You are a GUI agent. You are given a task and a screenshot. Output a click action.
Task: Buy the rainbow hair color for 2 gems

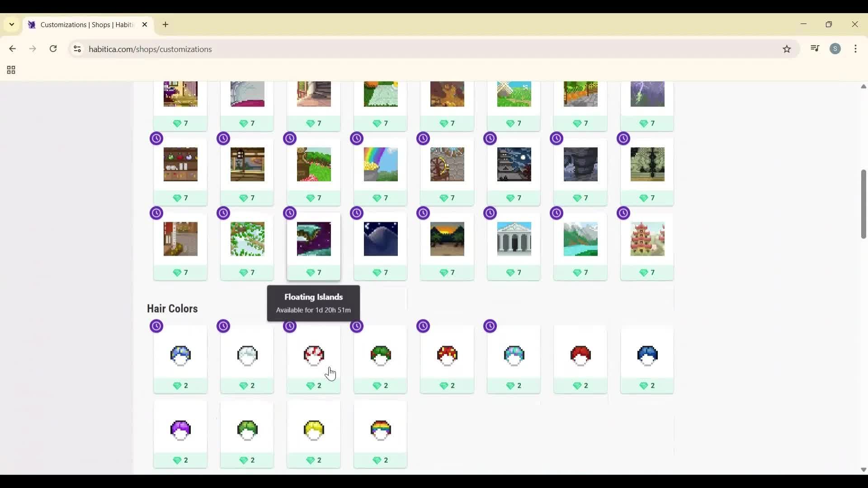380,460
